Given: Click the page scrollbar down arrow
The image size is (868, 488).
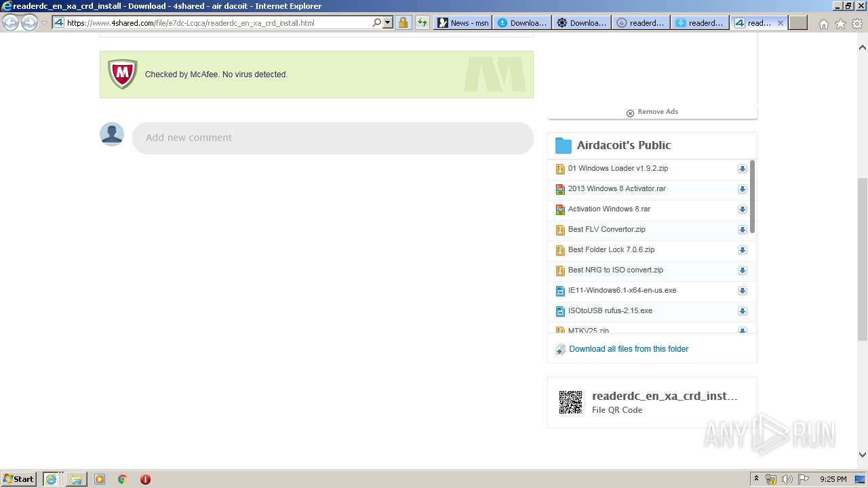Looking at the screenshot, I should point(862,455).
